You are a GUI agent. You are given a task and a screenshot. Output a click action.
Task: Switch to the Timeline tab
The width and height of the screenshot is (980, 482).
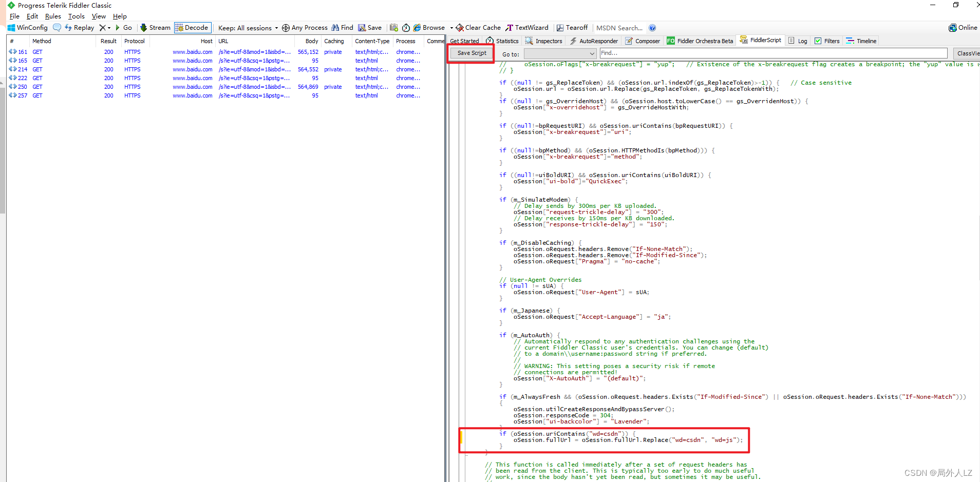point(861,41)
